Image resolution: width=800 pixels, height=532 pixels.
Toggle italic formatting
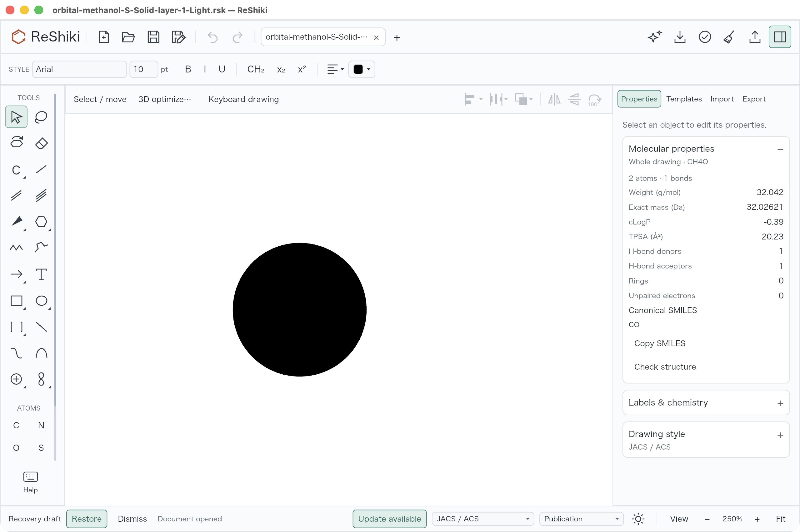click(205, 69)
